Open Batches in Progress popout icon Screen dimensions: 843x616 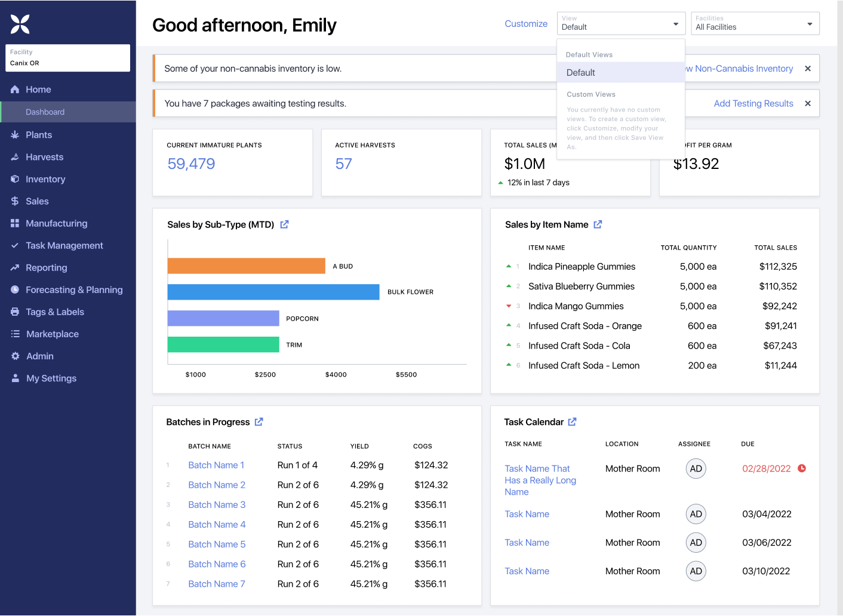259,422
